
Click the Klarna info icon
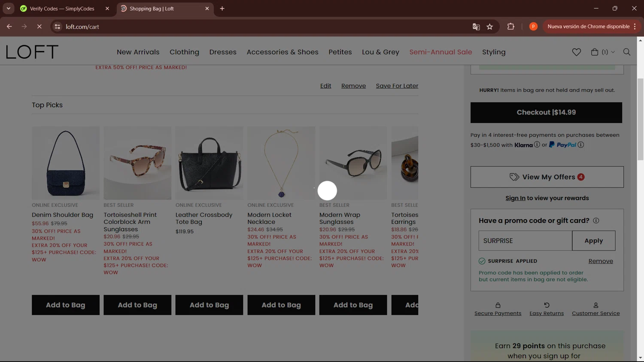(x=537, y=145)
